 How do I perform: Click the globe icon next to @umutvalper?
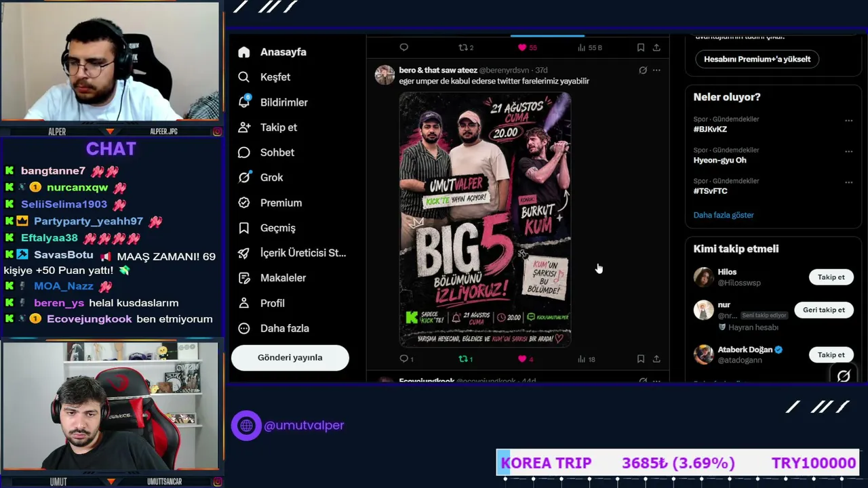246,426
